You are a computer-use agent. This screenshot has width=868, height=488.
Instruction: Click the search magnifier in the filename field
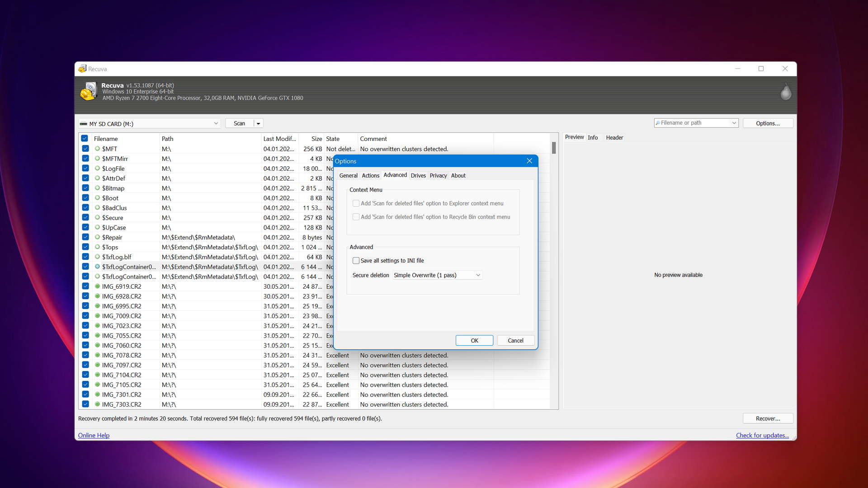(658, 123)
